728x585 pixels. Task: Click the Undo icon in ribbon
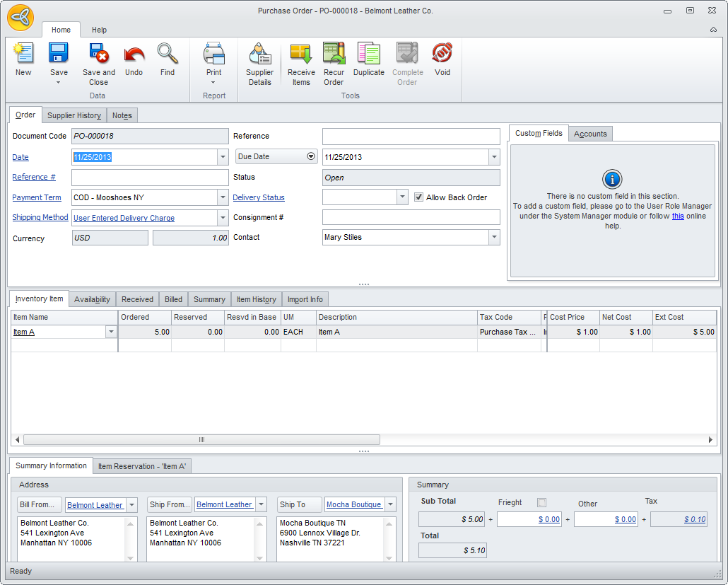pos(134,54)
